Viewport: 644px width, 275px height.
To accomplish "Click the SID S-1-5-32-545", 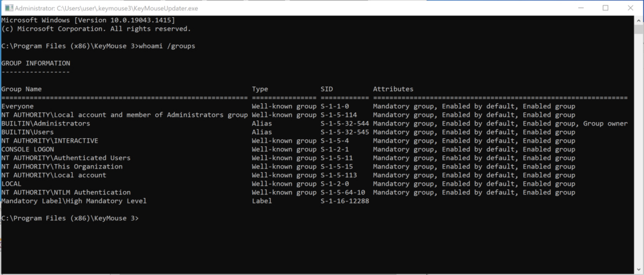I will pyautogui.click(x=345, y=132).
